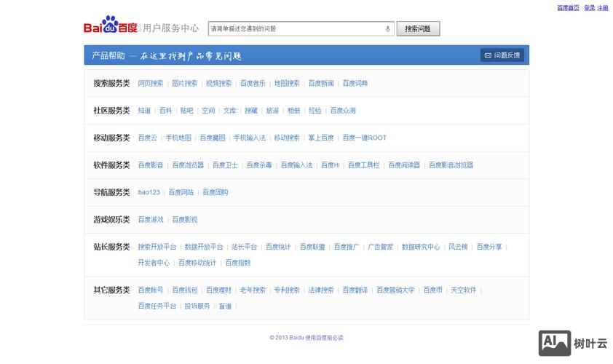Open 百度翻译 link
The height and width of the screenshot is (364, 613).
point(355,290)
